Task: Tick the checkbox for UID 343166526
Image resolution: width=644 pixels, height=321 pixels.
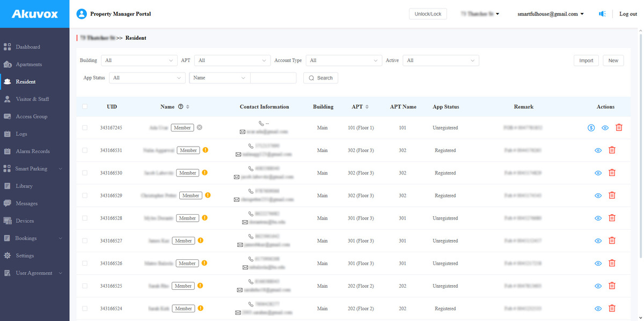Action: 85,263
